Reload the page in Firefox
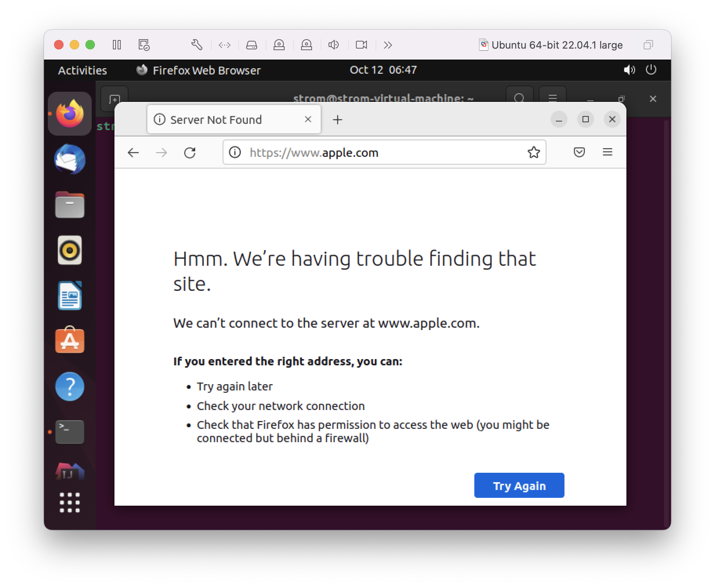 tap(190, 152)
